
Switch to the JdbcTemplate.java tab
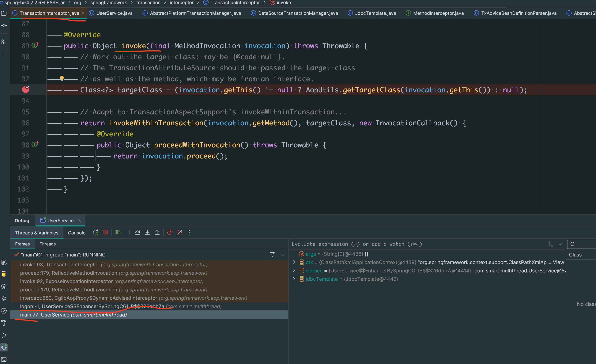point(372,13)
